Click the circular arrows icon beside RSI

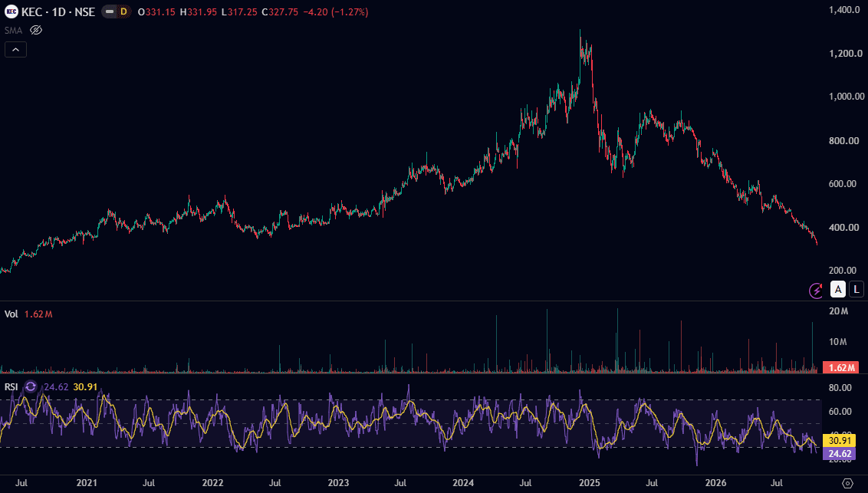coord(31,386)
